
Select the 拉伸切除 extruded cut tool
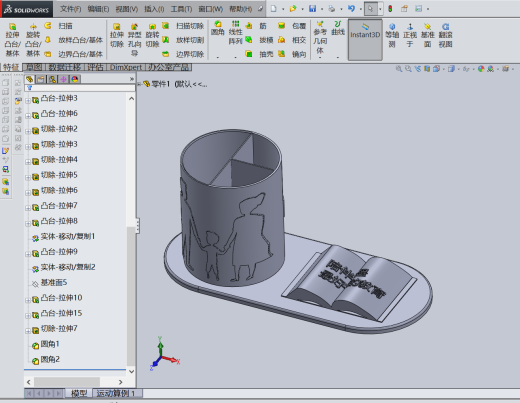tap(117, 36)
